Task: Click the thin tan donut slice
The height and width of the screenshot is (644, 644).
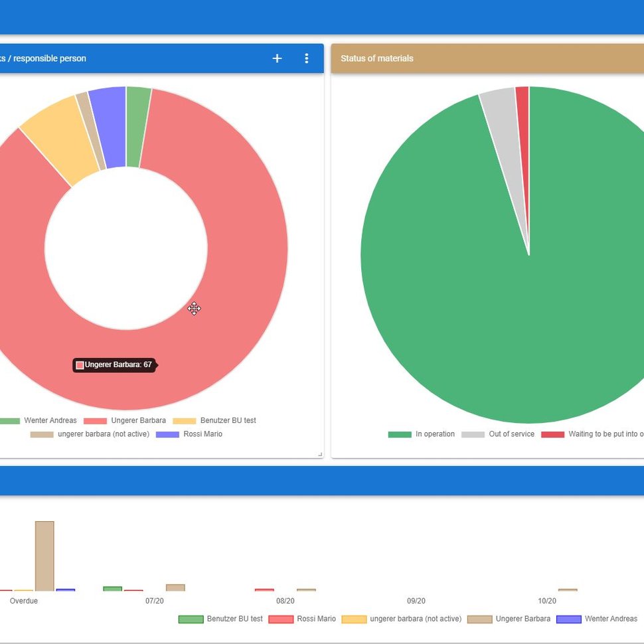Action: (x=91, y=131)
